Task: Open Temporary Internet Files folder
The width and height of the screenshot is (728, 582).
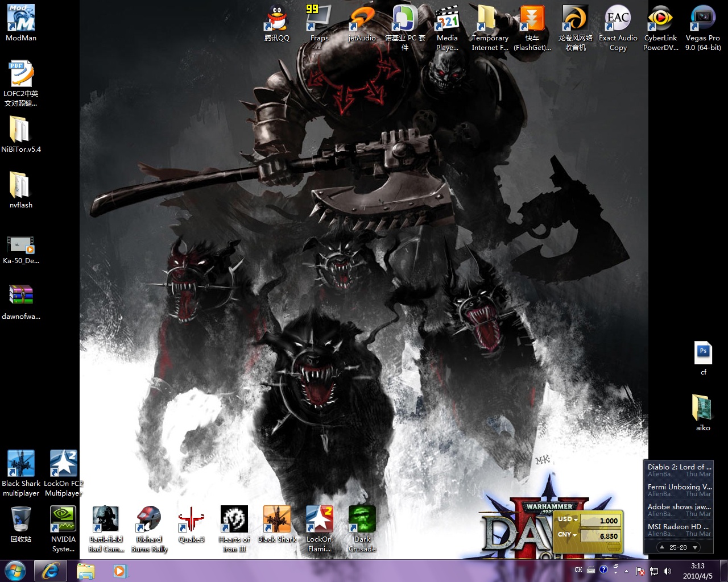Action: tap(490, 28)
